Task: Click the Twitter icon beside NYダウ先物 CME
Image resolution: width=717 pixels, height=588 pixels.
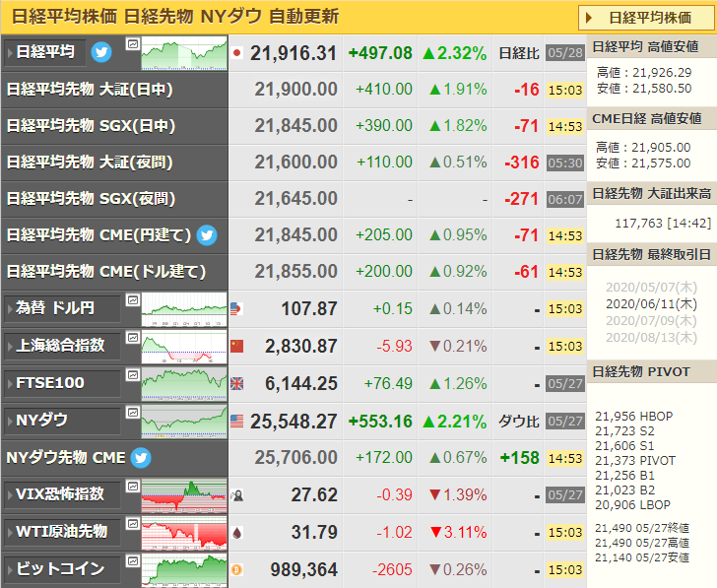Action: coord(141,458)
